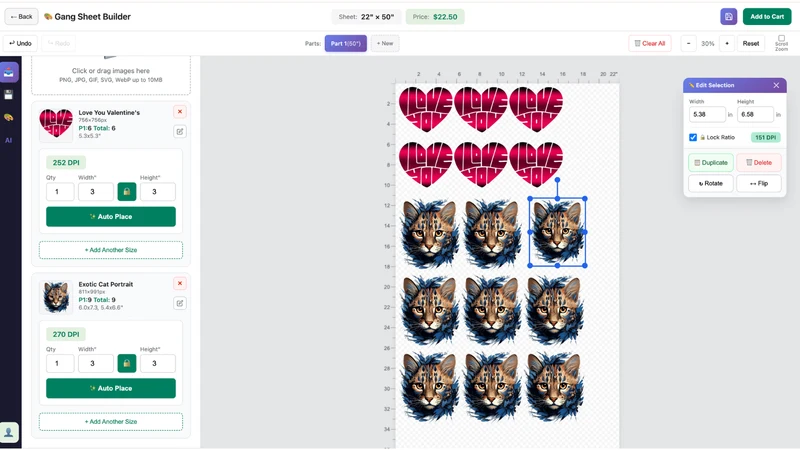Open the AI tools sidebar item

click(9, 140)
